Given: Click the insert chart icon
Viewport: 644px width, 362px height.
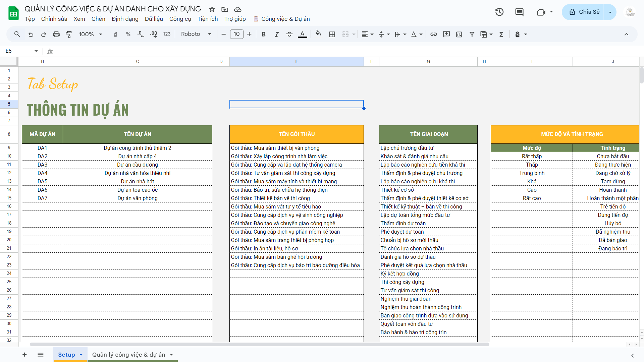Looking at the screenshot, I should point(459,34).
